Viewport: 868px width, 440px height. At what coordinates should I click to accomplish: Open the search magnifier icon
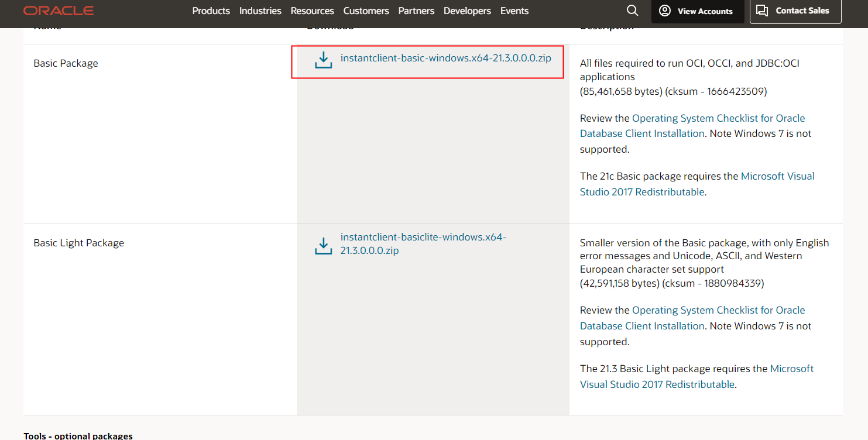[x=632, y=10]
